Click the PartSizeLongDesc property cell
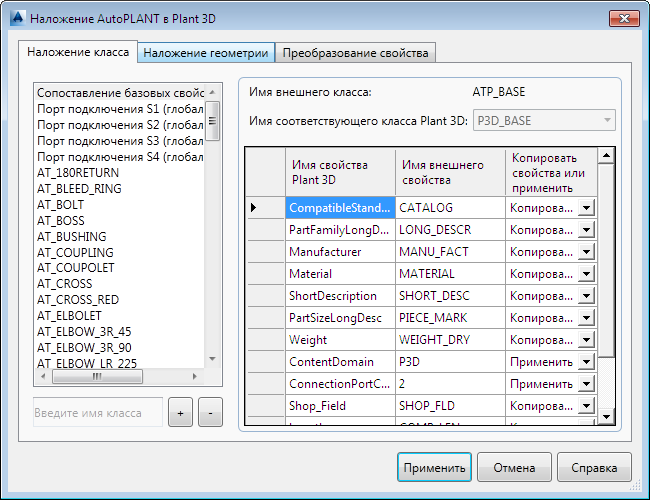The width and height of the screenshot is (650, 500). click(340, 318)
